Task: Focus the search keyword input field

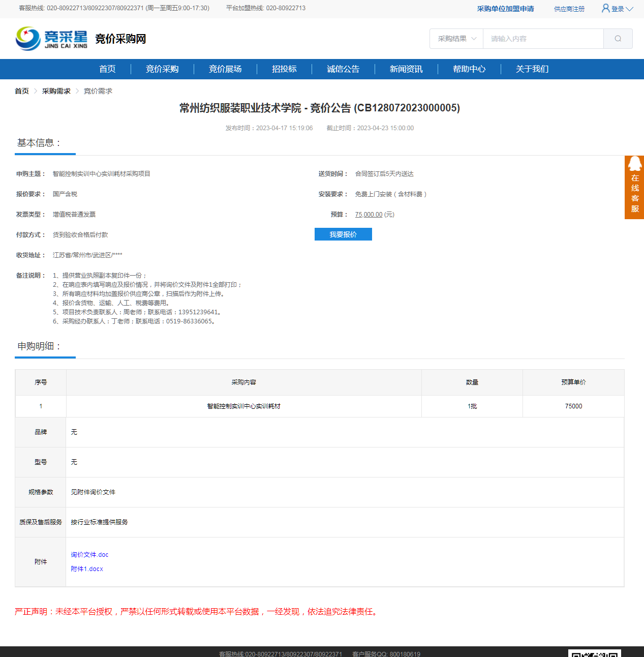Action: point(543,39)
